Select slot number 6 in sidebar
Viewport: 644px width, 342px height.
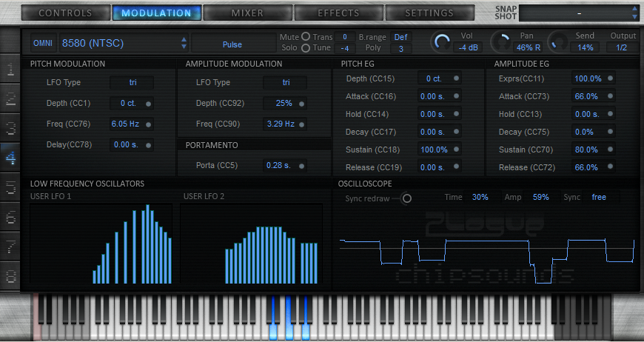click(10, 216)
